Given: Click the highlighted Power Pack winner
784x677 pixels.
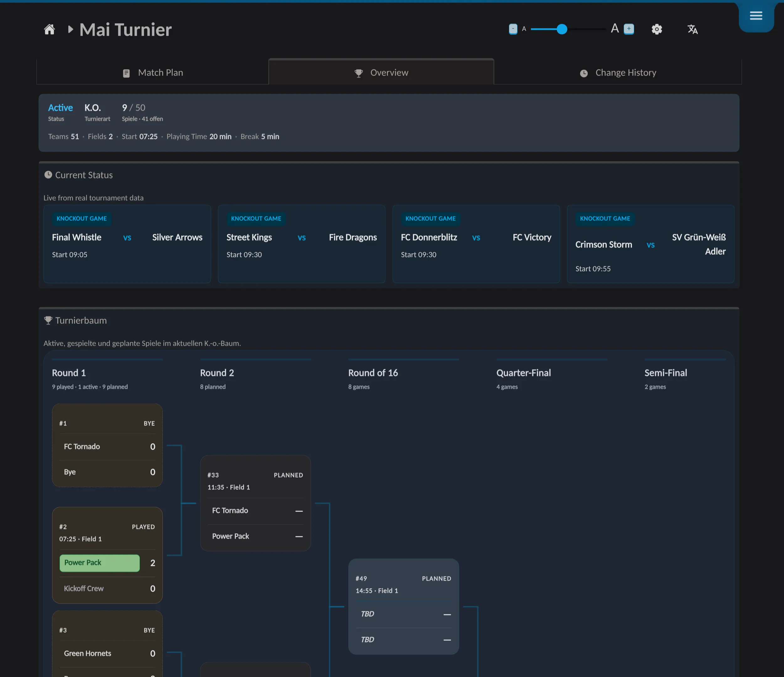Looking at the screenshot, I should pos(99,563).
